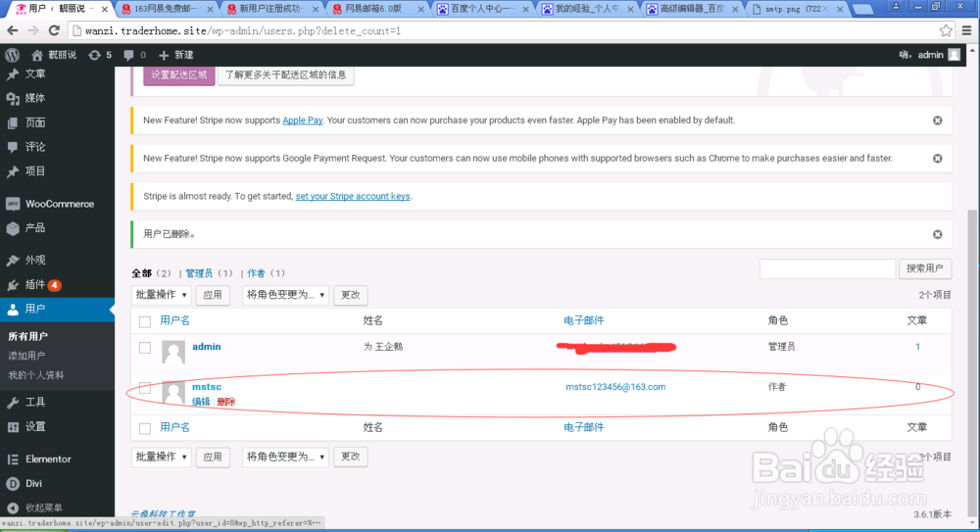Collapse menu with 收起菜单 arrow icon
The width and height of the screenshot is (980, 532).
point(13,508)
